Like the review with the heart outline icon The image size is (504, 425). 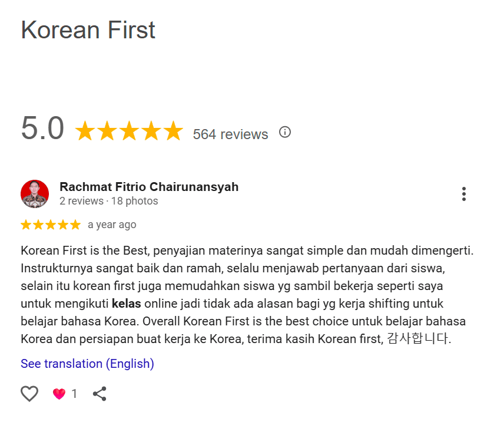29,394
